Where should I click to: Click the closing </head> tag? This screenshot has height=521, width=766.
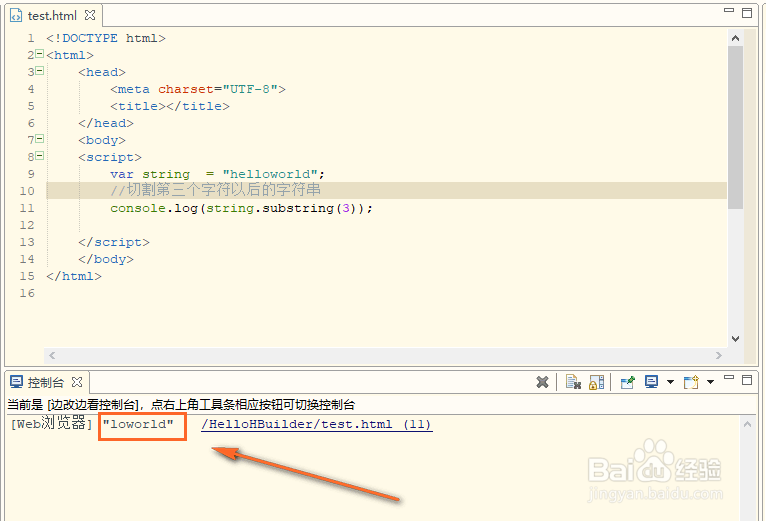(106, 123)
